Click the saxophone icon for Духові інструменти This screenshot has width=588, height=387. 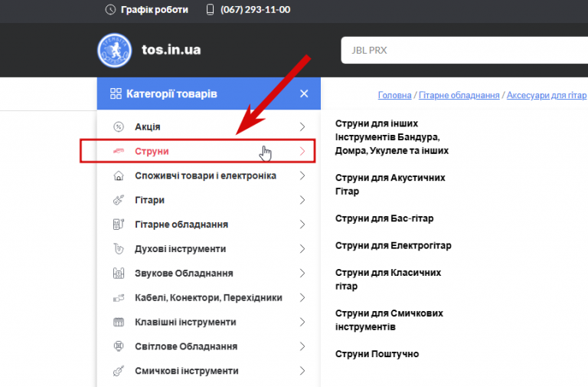point(119,249)
